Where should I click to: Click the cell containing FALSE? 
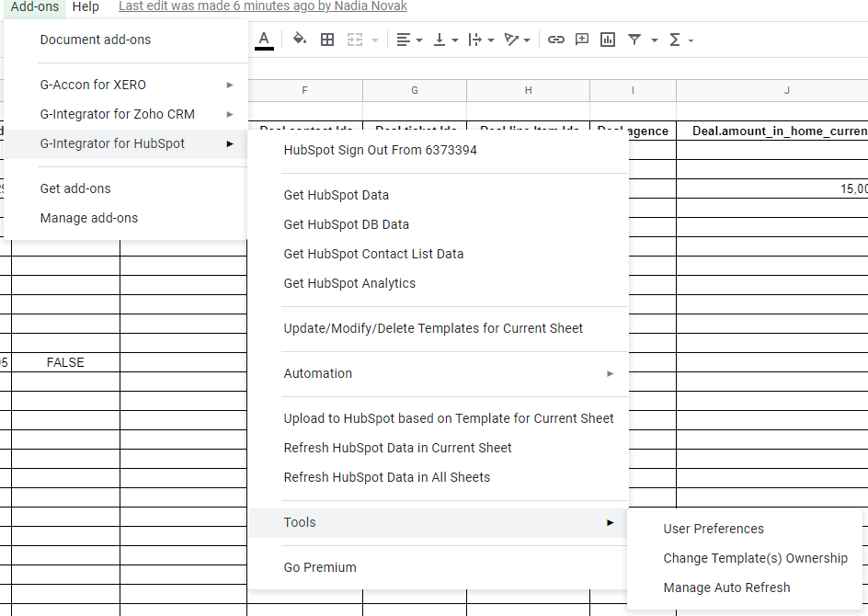tap(65, 362)
